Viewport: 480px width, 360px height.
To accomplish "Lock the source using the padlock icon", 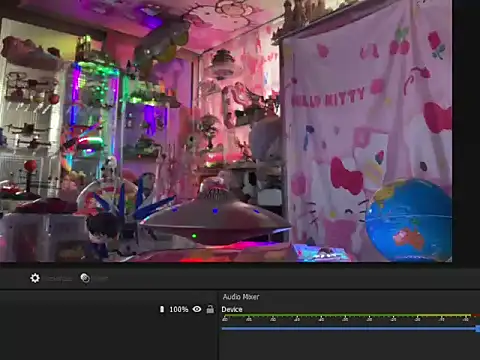I will (x=210, y=309).
